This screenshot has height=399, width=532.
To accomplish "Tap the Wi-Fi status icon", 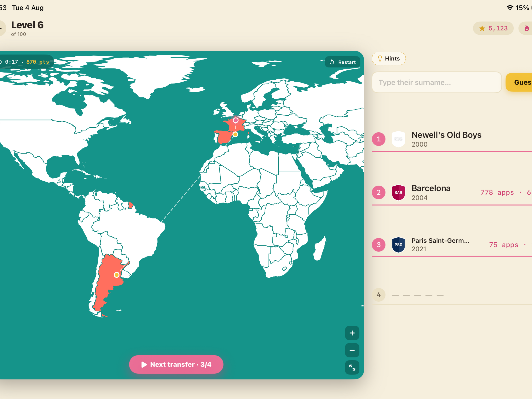I will 510,8.
